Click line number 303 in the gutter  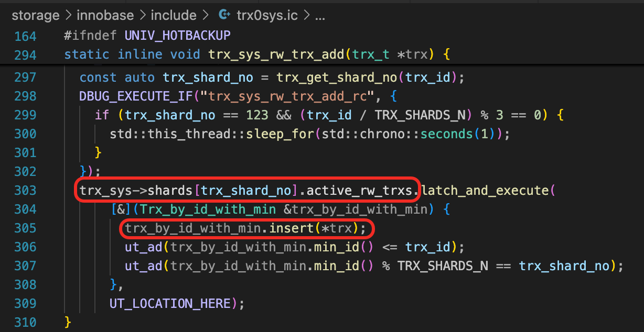[26, 191]
